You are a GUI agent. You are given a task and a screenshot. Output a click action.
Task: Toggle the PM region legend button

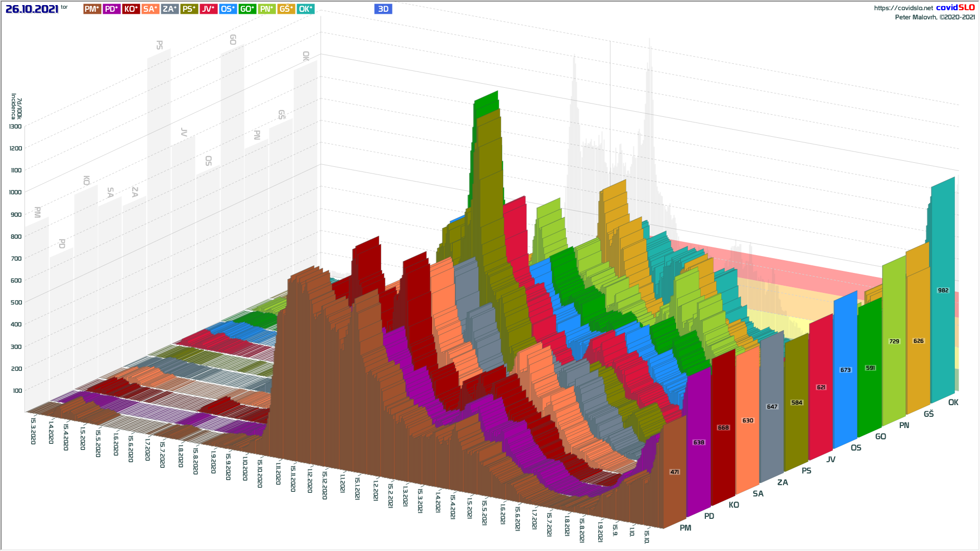point(92,9)
